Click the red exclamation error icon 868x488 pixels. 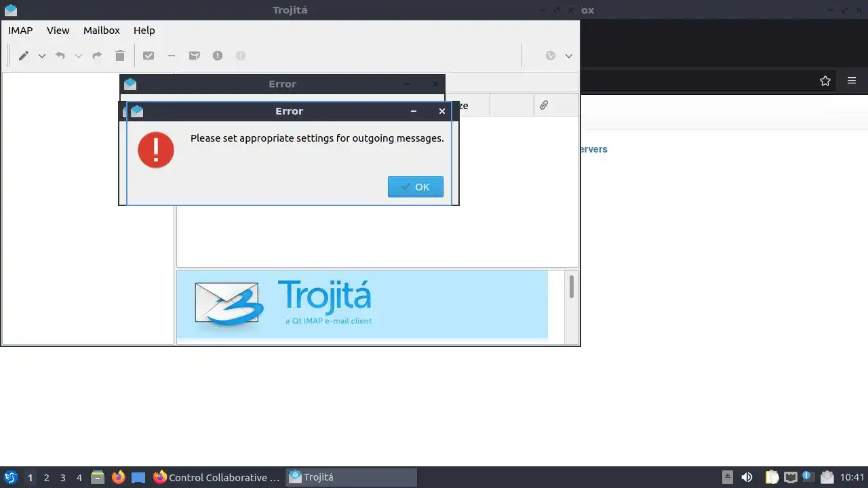point(156,150)
